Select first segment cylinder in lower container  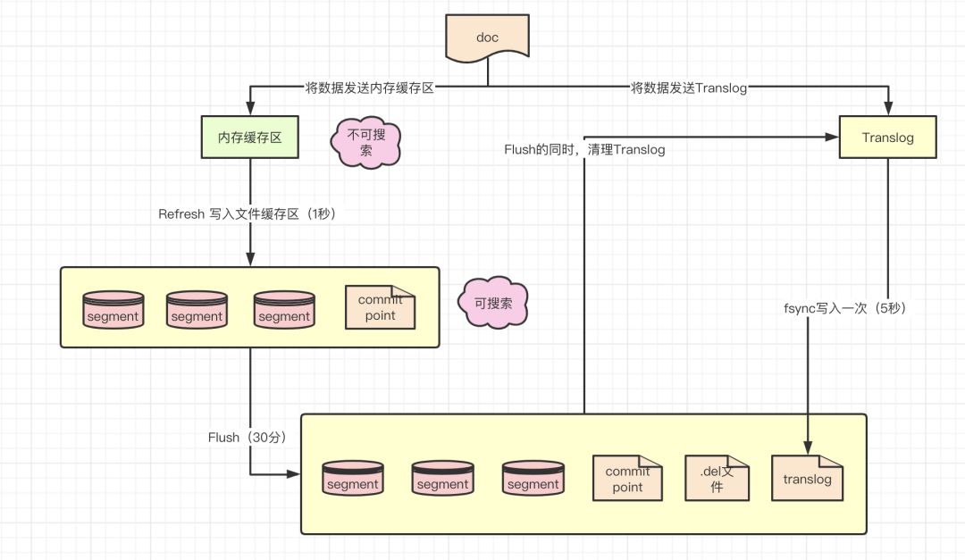click(353, 478)
